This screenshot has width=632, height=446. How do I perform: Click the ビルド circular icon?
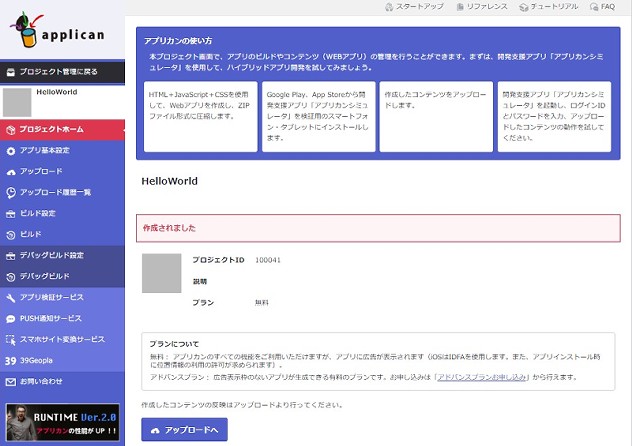point(11,235)
